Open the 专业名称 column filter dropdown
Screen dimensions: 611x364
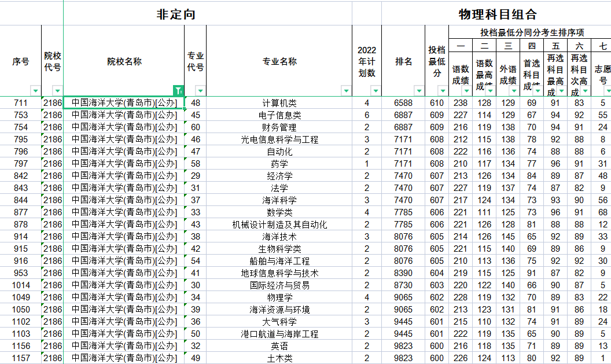[x=346, y=91]
